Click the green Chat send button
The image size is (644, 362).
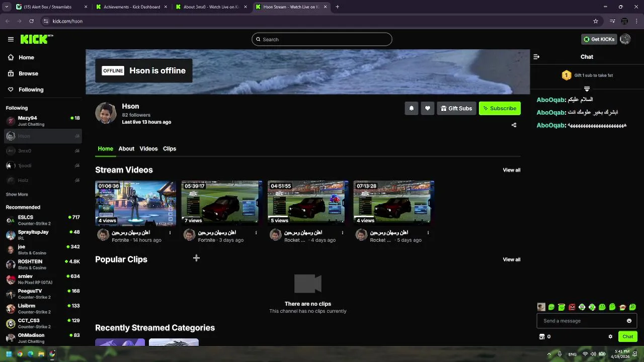tap(628, 337)
